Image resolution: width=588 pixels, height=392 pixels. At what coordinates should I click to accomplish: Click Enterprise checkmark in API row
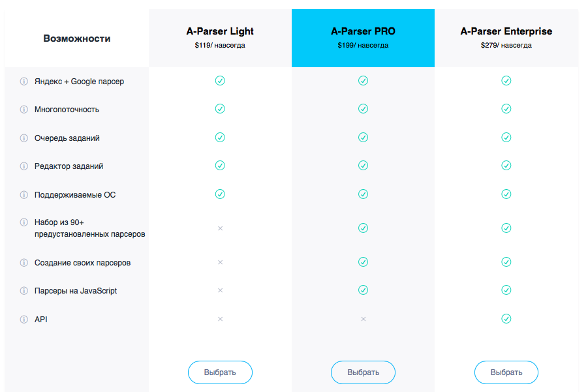coord(506,319)
